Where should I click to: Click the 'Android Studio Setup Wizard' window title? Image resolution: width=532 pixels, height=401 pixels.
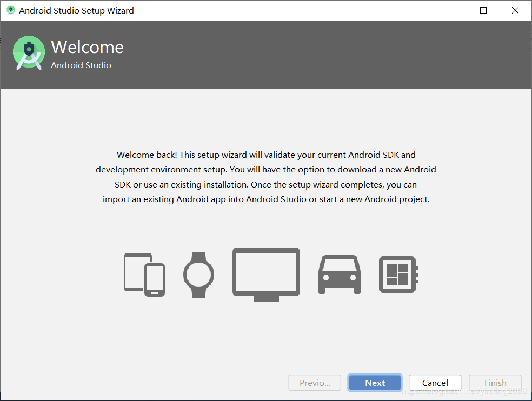[76, 10]
